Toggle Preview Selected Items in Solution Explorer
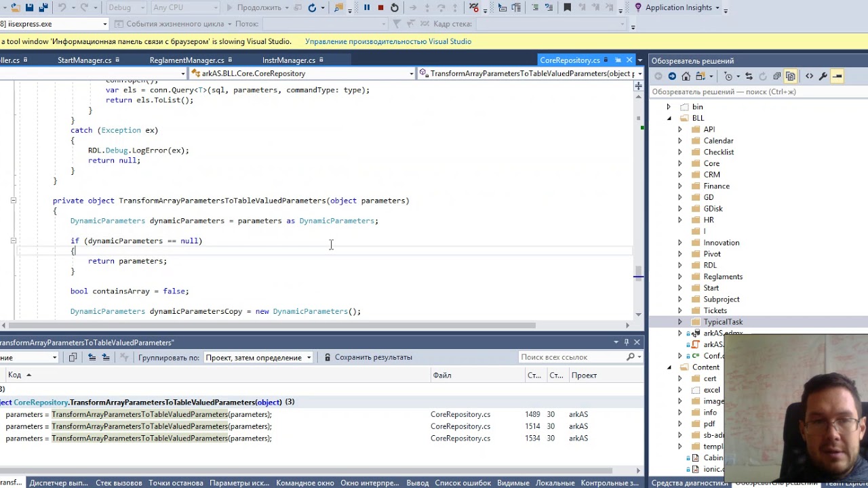868x488 pixels. (837, 76)
